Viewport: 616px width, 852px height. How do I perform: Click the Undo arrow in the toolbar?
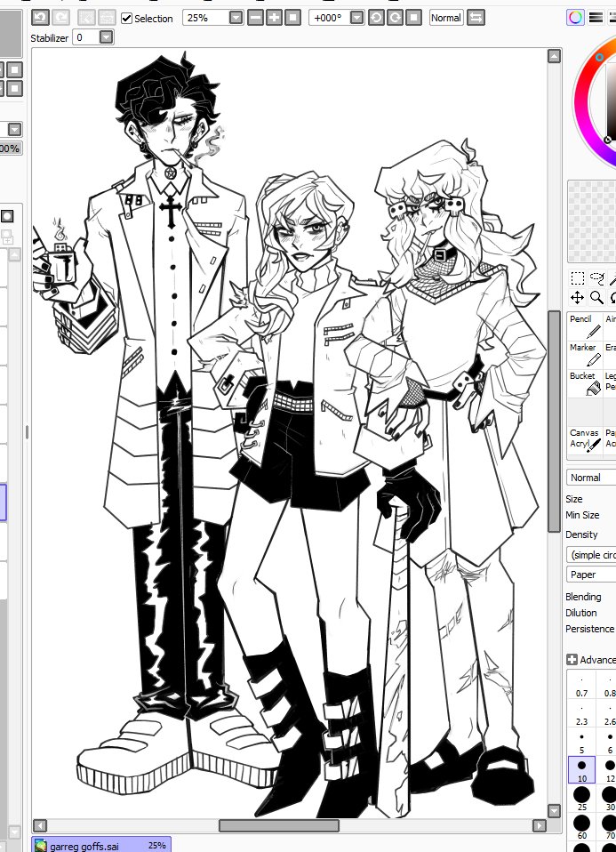tap(40, 18)
